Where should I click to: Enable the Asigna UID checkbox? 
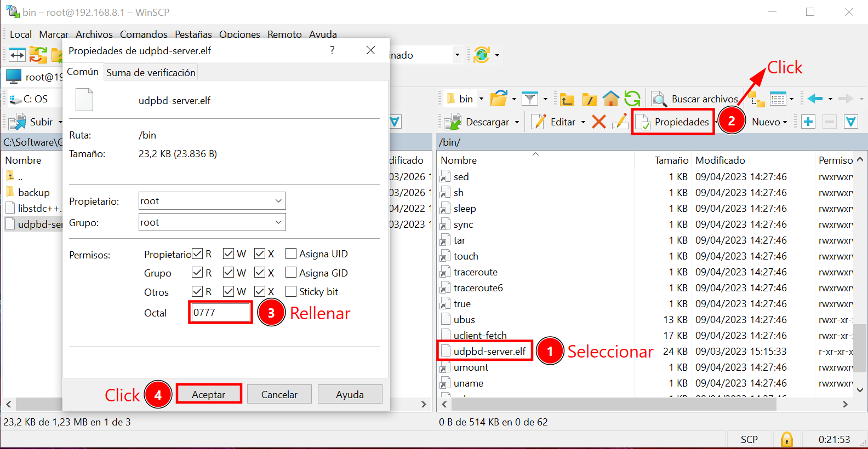pyautogui.click(x=291, y=254)
